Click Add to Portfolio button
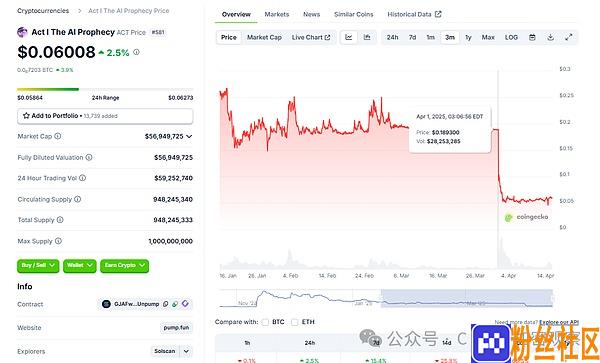Screen dimensions: 600x363 (x=105, y=116)
